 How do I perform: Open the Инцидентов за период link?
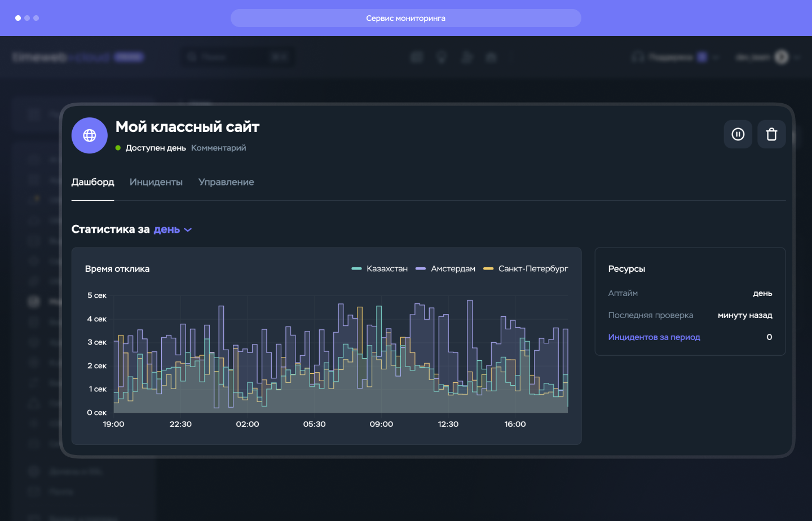pos(654,337)
